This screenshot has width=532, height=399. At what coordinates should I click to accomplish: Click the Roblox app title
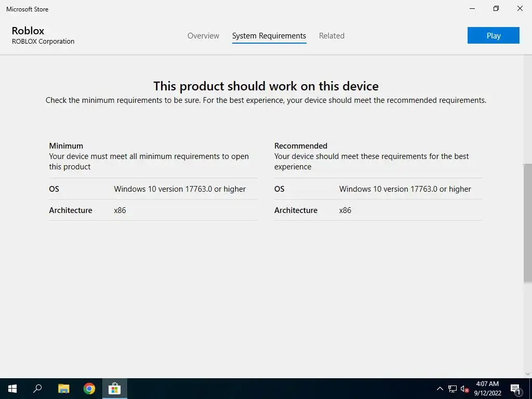28,31
